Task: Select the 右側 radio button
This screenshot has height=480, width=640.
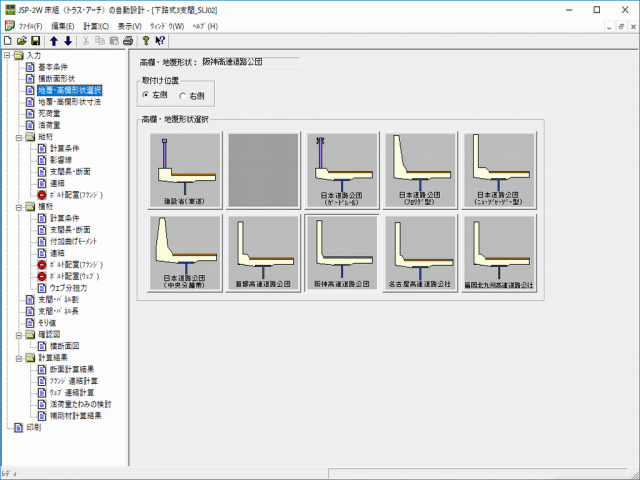Action: coord(183,95)
